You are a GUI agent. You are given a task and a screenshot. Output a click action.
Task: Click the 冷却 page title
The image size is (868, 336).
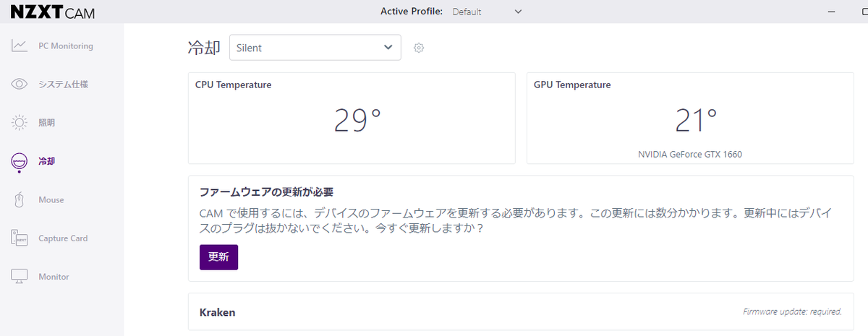(204, 48)
